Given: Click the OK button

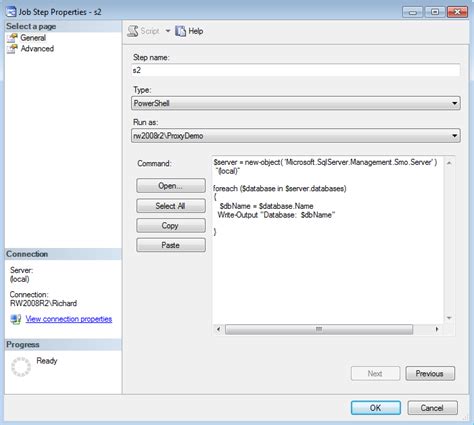Looking at the screenshot, I should (x=376, y=408).
